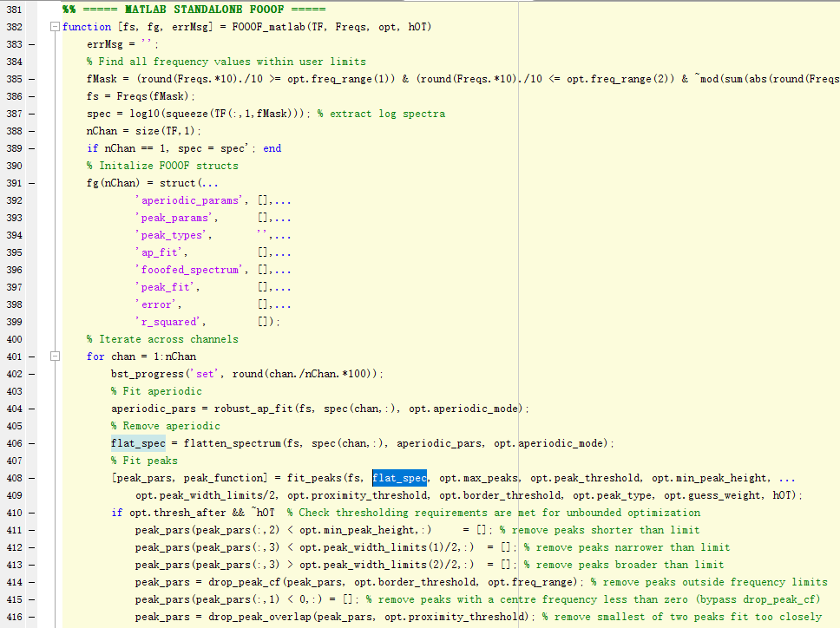Click 'struct(' on line 391
Viewport: 840px width, 628px height.
(x=181, y=183)
